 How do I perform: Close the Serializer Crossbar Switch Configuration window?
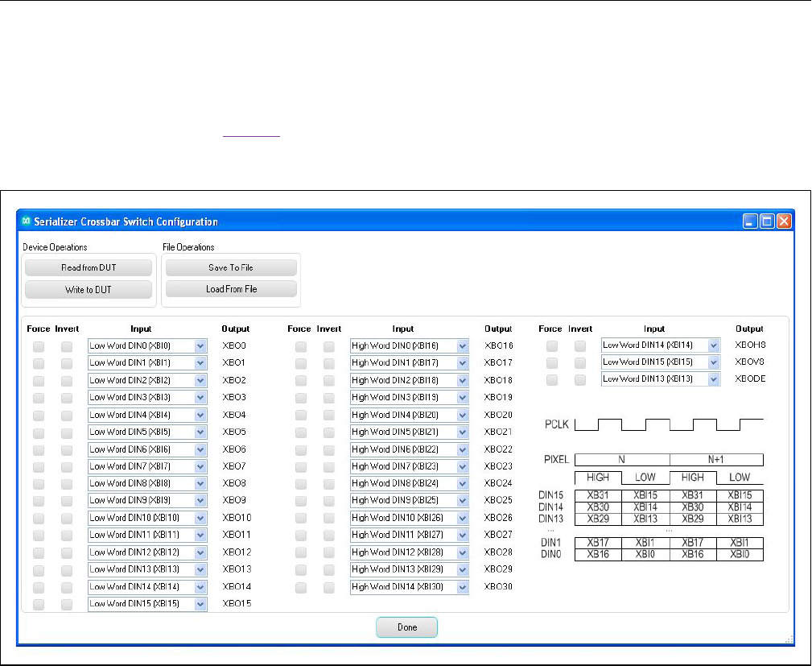point(784,221)
